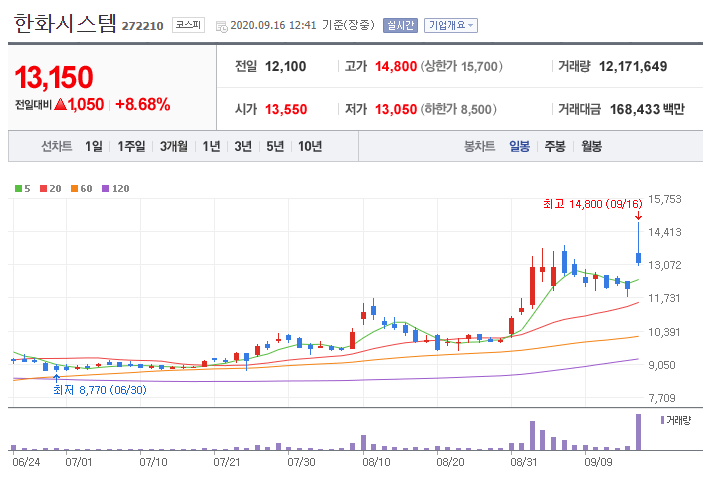The width and height of the screenshot is (703, 484).
Task: Click the tallest volume bar at far right
Action: 638,432
